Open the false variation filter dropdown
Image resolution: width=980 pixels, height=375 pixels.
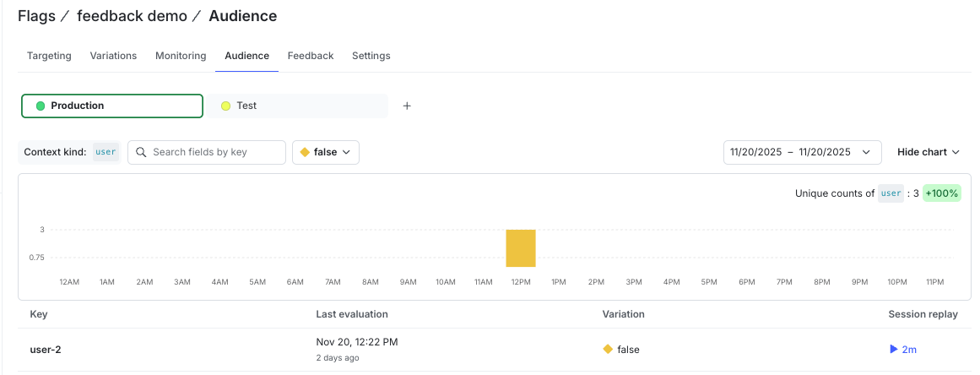pyautogui.click(x=326, y=152)
